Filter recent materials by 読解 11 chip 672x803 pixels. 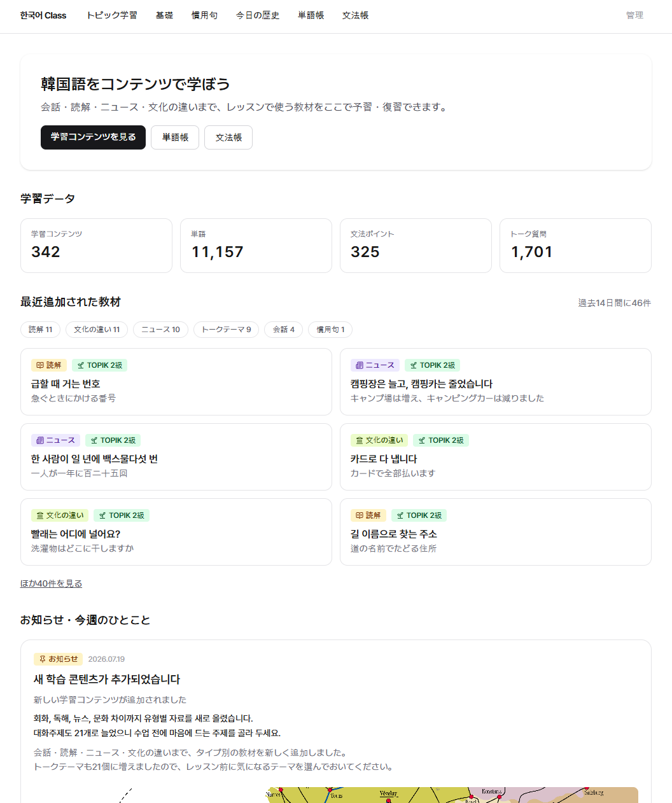pos(41,330)
